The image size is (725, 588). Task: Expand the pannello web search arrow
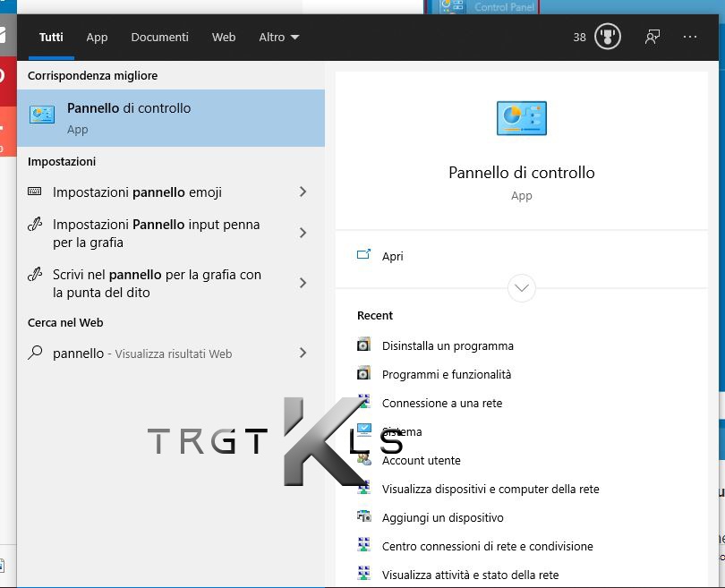(303, 353)
